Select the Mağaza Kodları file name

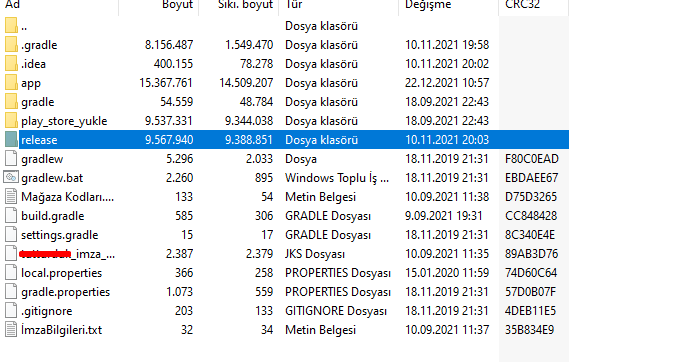pos(68,197)
